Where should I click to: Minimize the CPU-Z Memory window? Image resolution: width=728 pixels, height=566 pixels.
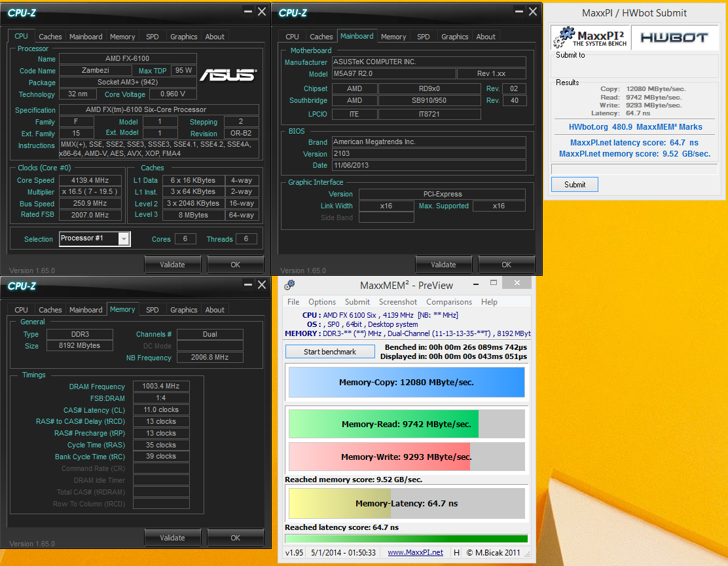click(x=248, y=285)
